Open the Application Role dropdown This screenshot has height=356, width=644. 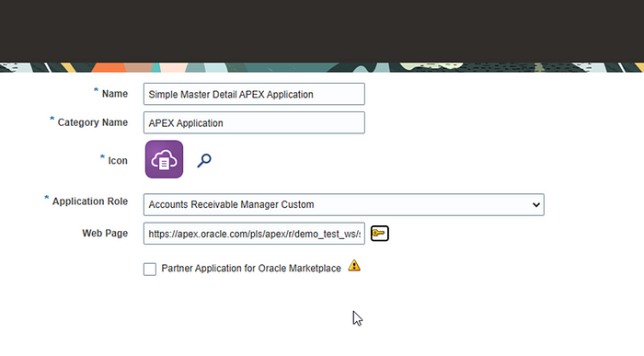click(344, 204)
